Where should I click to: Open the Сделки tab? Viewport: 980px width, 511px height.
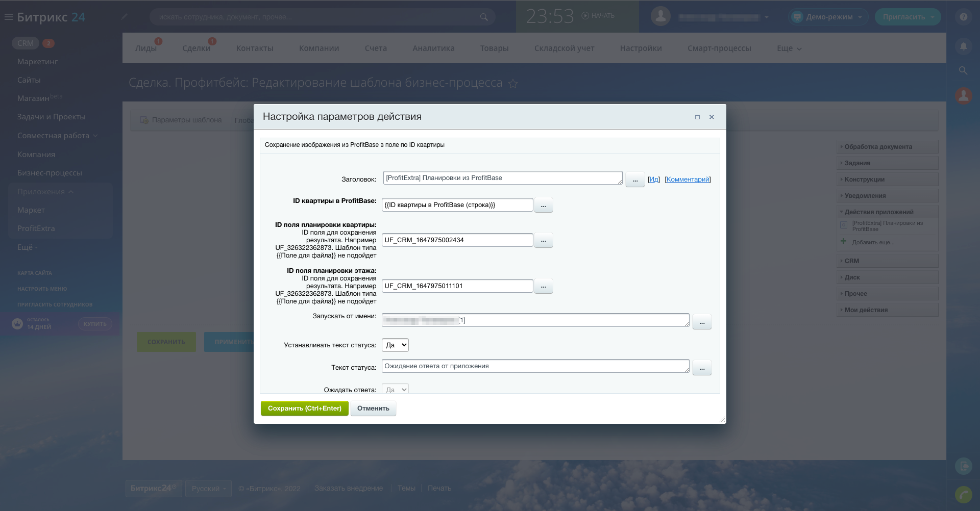(x=197, y=48)
